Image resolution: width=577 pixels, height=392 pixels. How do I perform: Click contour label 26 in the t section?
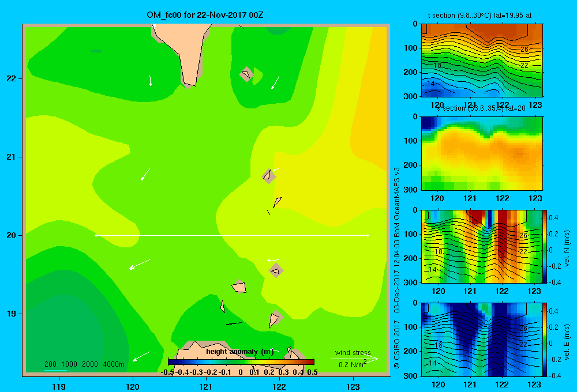(x=524, y=49)
